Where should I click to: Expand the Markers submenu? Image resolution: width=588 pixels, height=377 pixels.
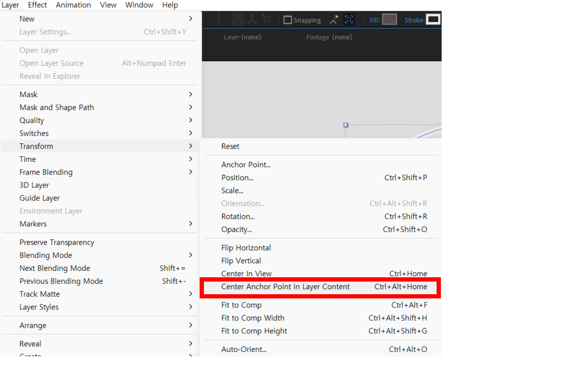point(99,224)
